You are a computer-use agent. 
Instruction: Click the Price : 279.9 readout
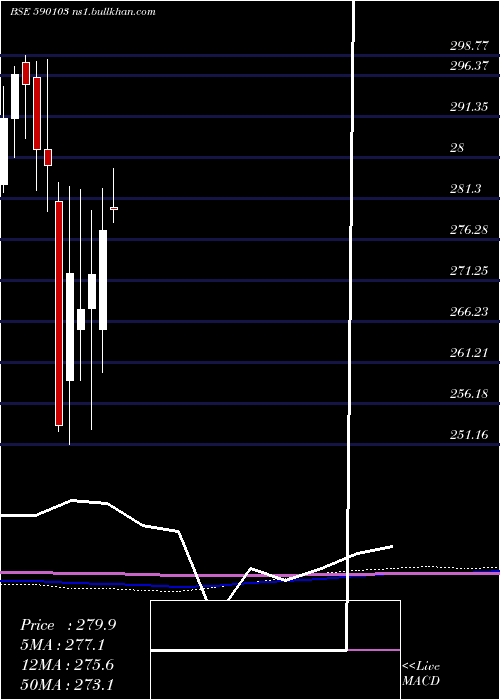[68, 625]
